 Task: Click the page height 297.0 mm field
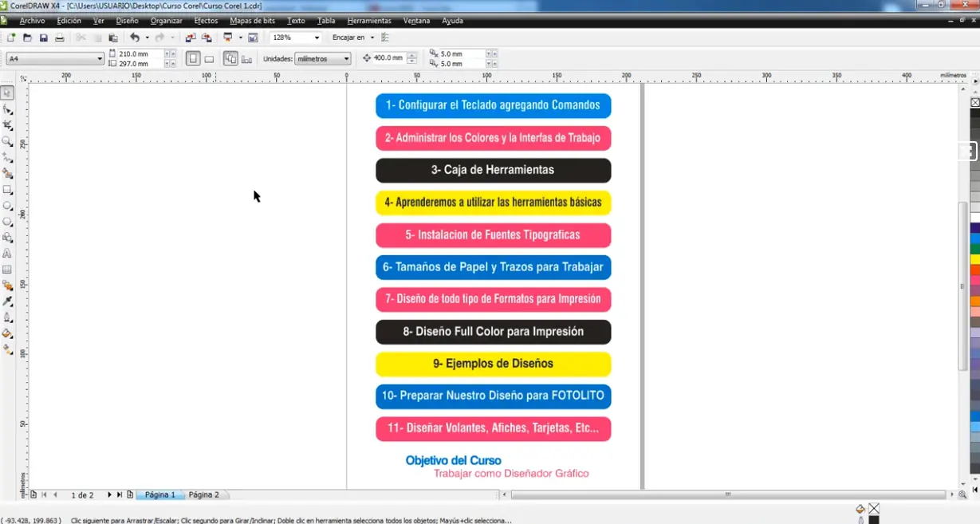(x=140, y=64)
